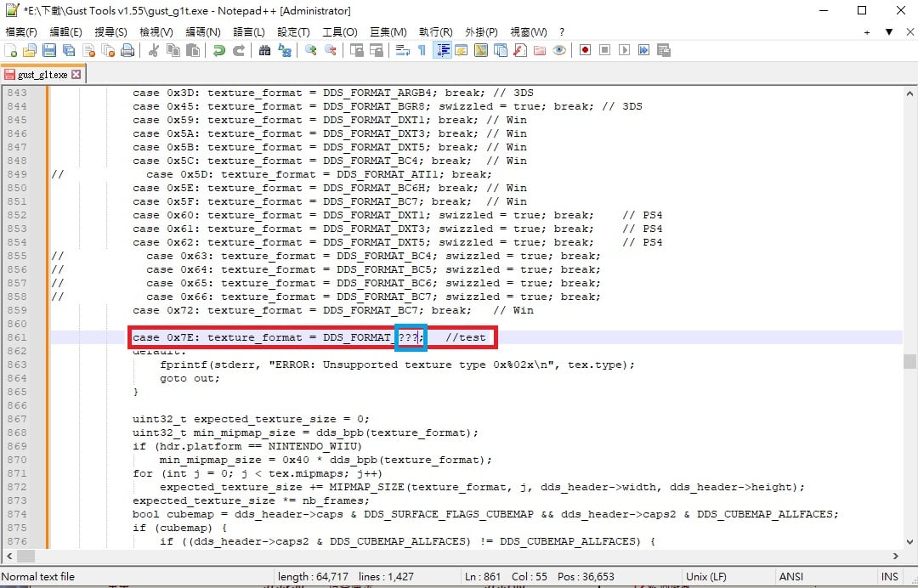Add a new tab with the plus button
Screen dimensions: 918x588
(867, 32)
